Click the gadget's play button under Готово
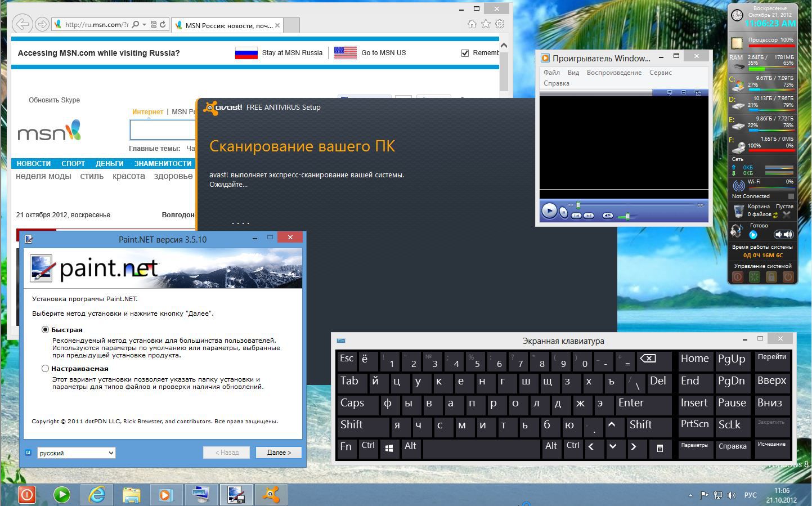This screenshot has width=812, height=506. [753, 235]
